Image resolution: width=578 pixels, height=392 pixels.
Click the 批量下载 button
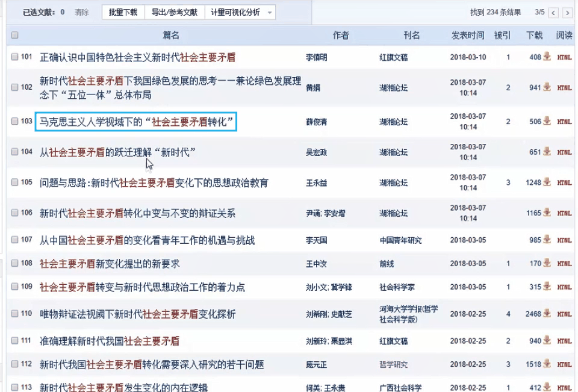(x=123, y=13)
